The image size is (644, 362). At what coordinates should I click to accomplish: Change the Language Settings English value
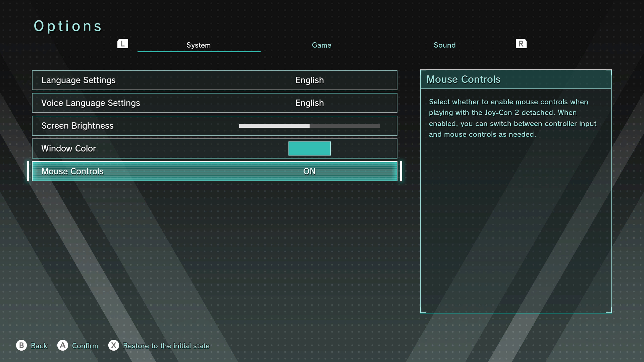tap(310, 80)
